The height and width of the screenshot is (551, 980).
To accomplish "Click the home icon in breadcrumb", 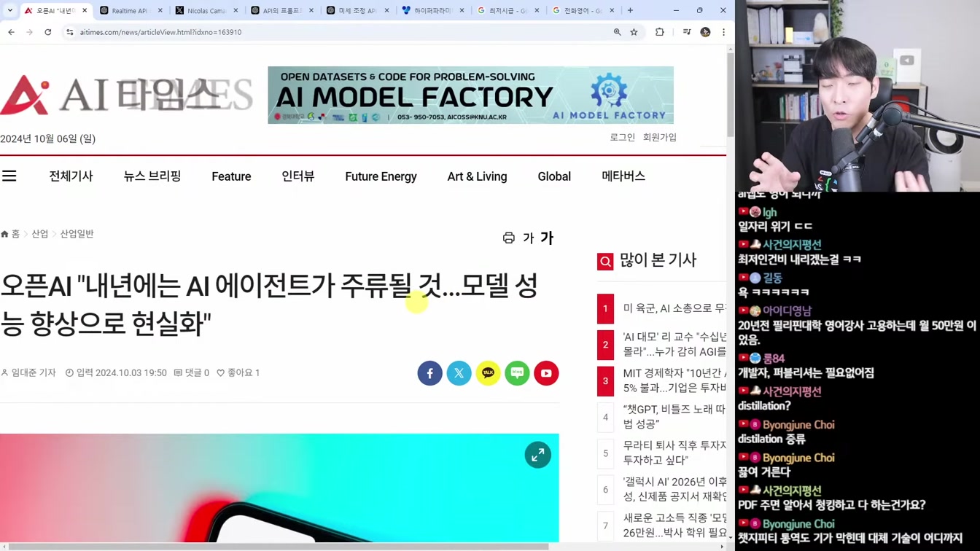I will (x=4, y=234).
